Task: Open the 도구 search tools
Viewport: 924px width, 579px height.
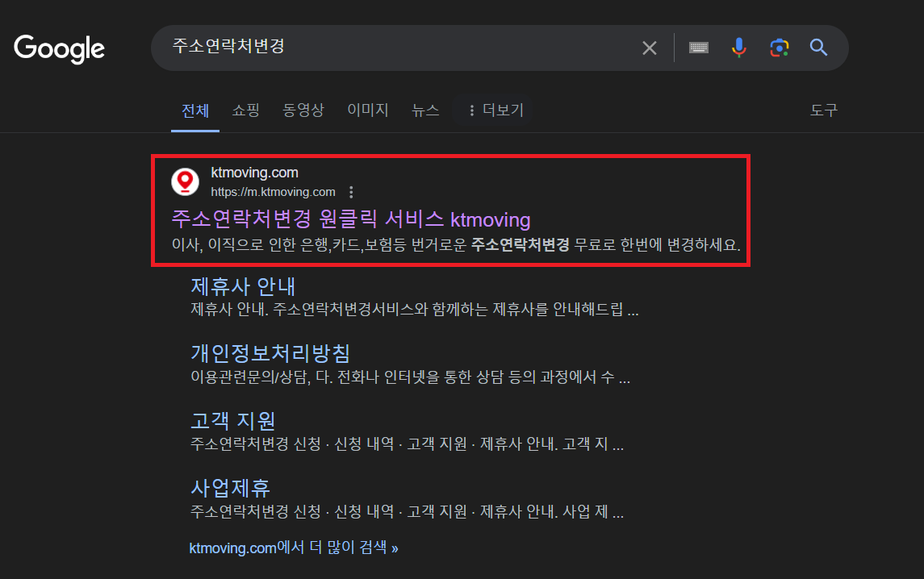Action: click(824, 110)
